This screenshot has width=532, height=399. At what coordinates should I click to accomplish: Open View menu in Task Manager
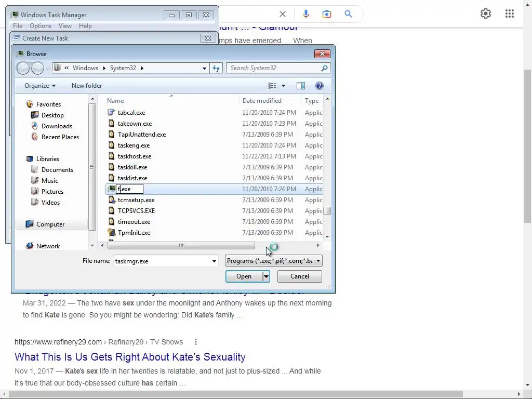click(x=65, y=26)
